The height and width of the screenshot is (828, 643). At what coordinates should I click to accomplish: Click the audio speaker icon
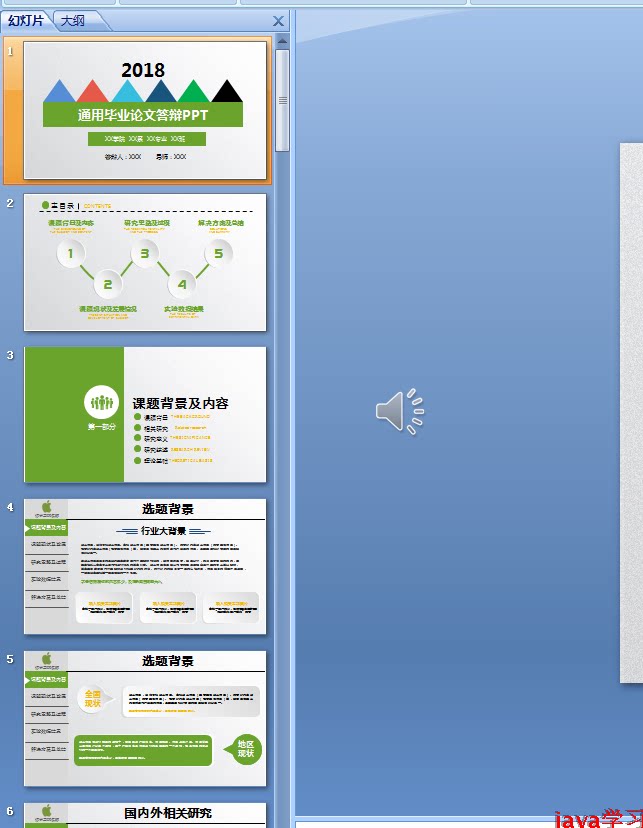tap(400, 411)
